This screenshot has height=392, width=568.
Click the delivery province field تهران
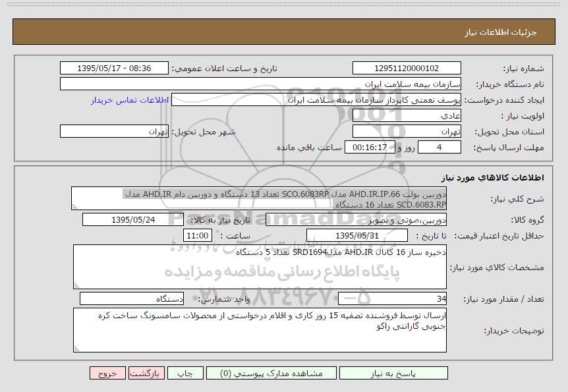click(x=407, y=132)
